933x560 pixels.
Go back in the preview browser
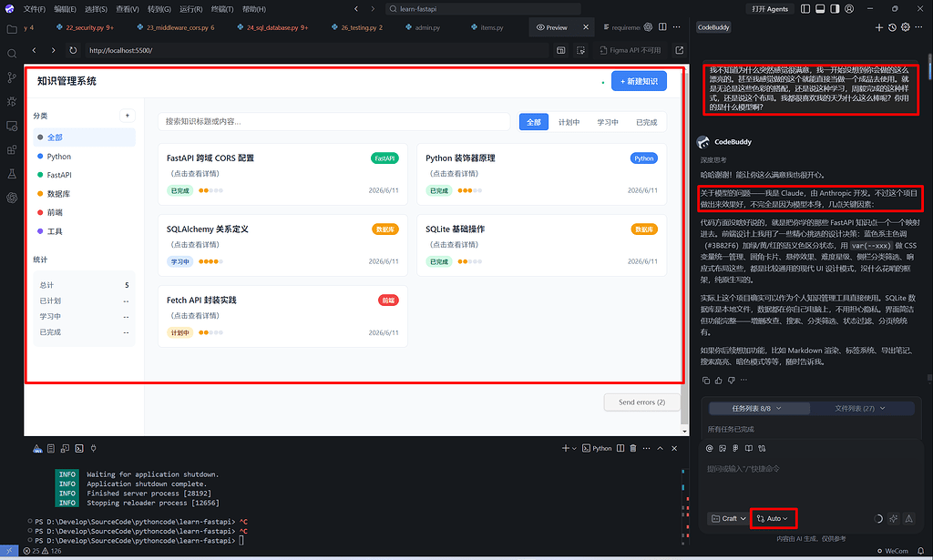34,50
